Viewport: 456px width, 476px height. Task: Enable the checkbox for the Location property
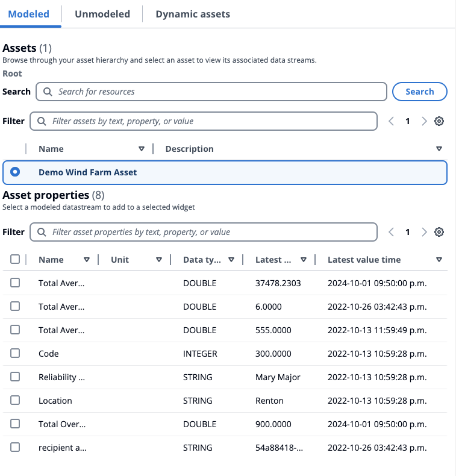point(15,400)
